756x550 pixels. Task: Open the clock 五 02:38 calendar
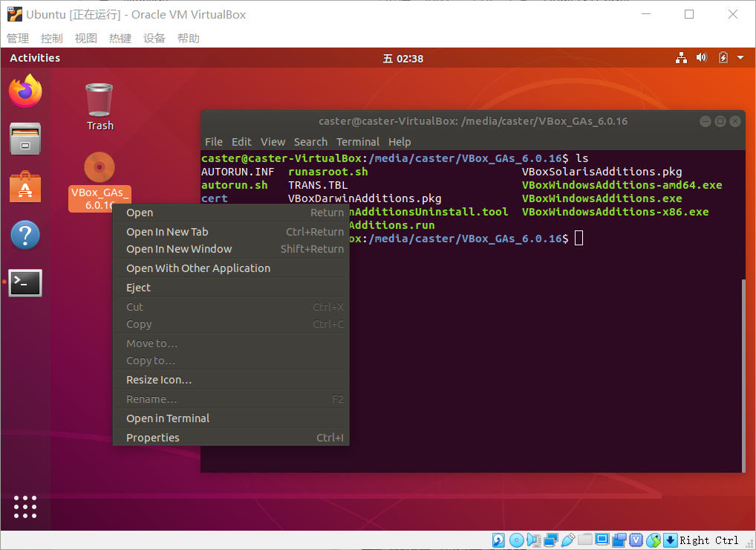[x=403, y=59]
